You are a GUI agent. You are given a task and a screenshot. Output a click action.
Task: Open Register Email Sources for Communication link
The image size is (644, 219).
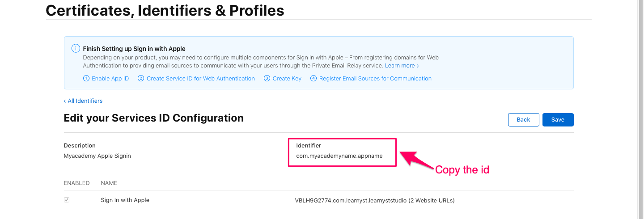click(x=375, y=78)
